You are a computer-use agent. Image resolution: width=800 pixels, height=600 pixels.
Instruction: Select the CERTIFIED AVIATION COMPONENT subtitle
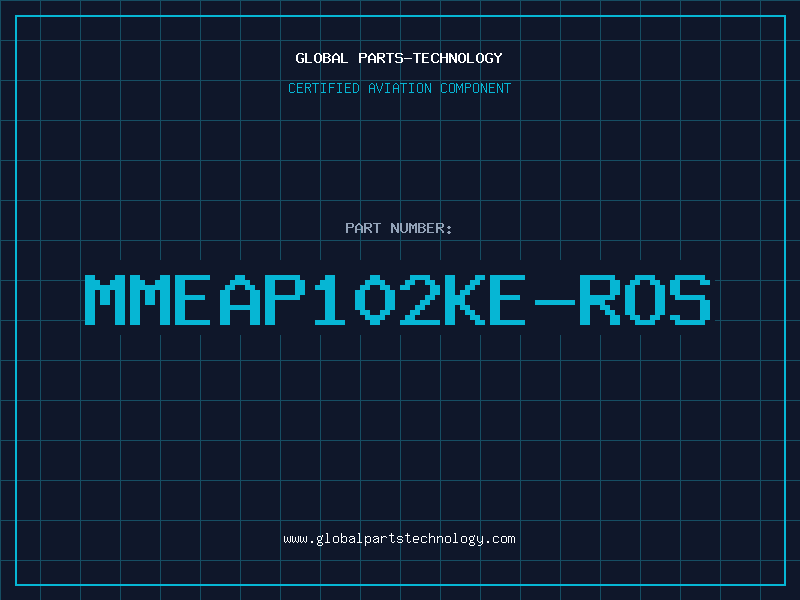[399, 88]
